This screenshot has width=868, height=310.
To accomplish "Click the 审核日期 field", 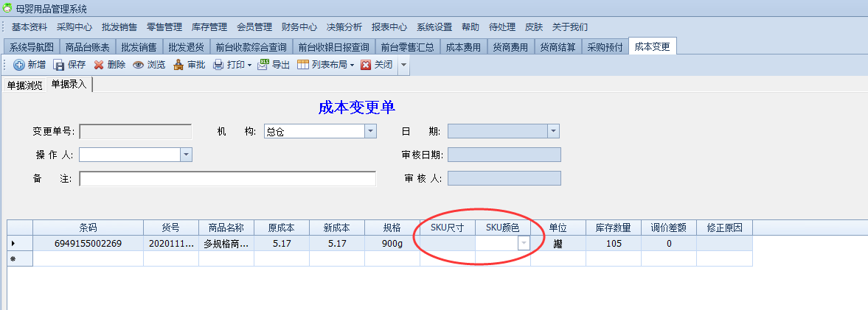I will [x=504, y=155].
